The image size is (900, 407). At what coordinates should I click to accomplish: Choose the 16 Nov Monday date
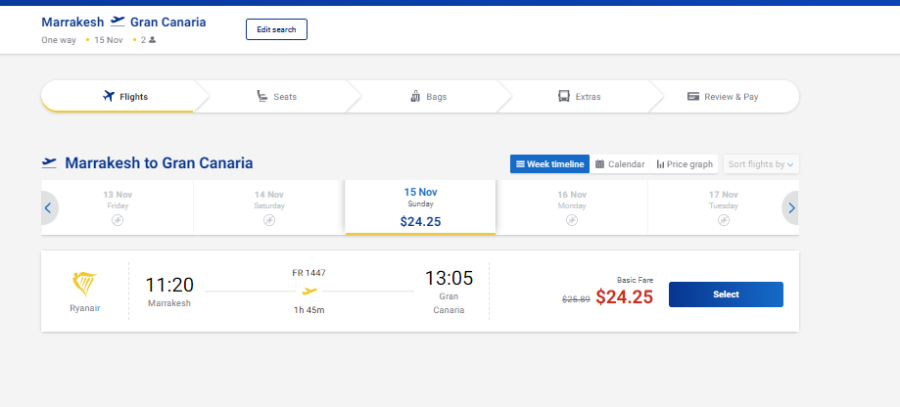click(x=572, y=207)
